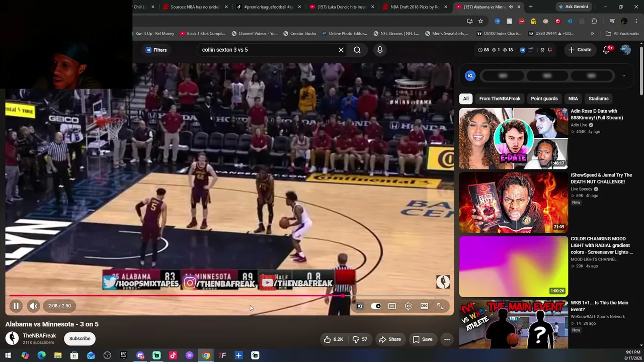Expand the chevron next to the IQ panel

pyautogui.click(x=623, y=76)
